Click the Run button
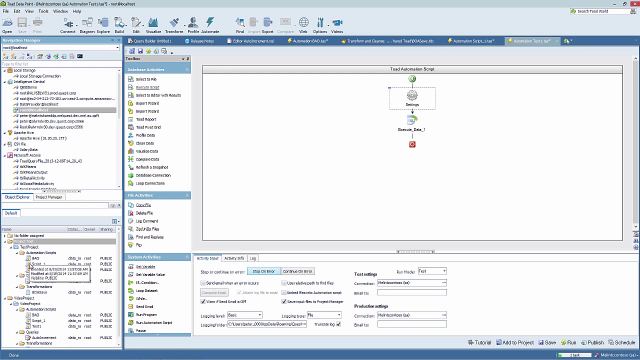The image size is (640, 360). pyautogui.click(x=569, y=343)
